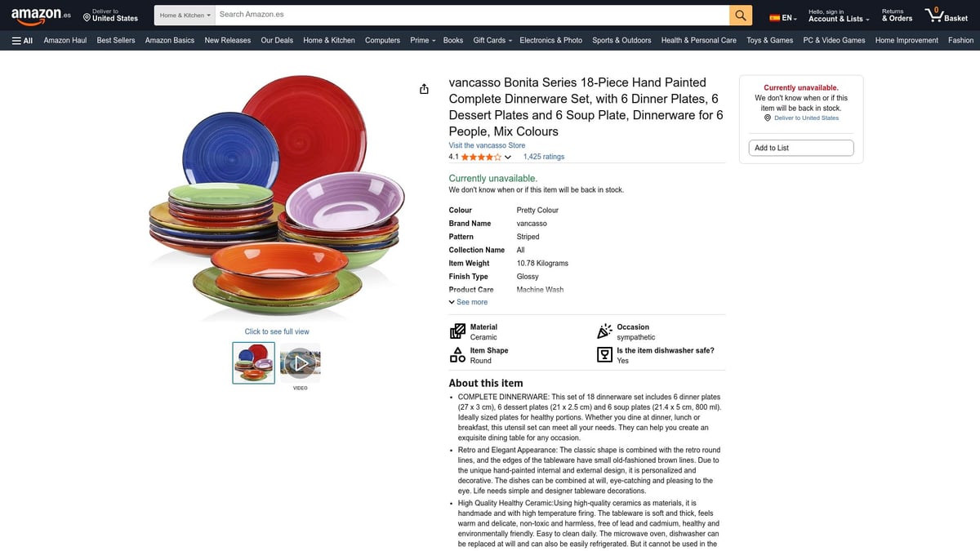Open Toys & Games navigation item
This screenshot has width=980, height=551.
(769, 40)
